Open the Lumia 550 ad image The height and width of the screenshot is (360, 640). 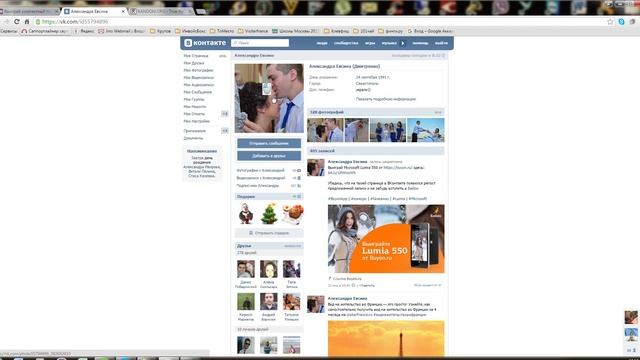(386, 239)
